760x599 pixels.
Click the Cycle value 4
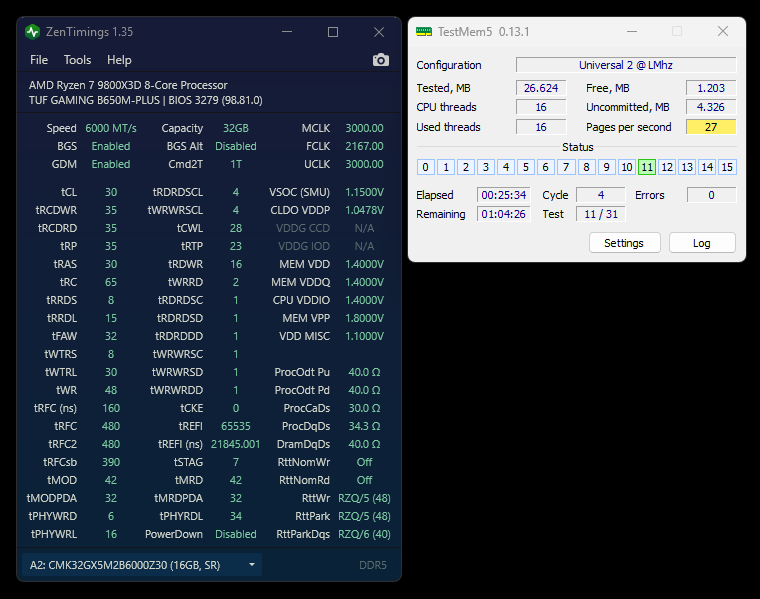601,195
